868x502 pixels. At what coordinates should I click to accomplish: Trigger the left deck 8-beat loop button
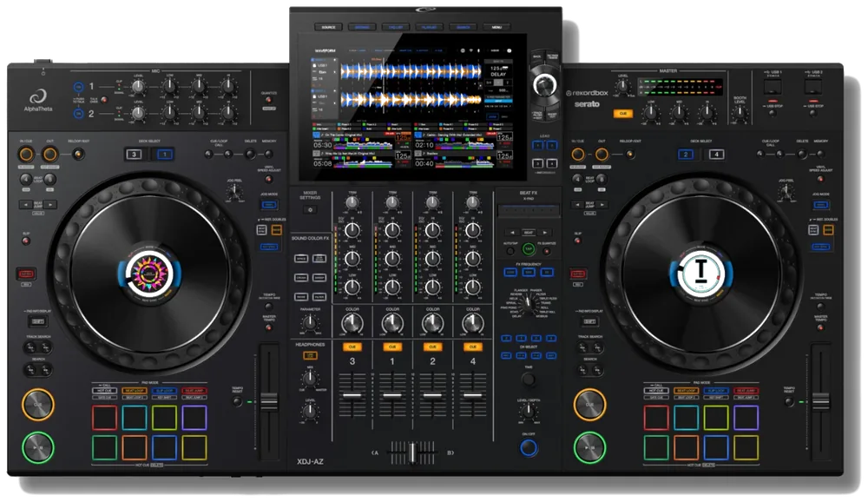point(49,179)
